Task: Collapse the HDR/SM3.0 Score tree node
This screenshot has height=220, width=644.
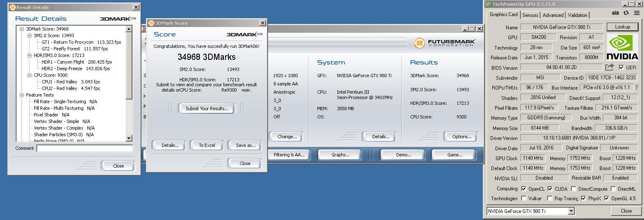Action: coord(30,55)
